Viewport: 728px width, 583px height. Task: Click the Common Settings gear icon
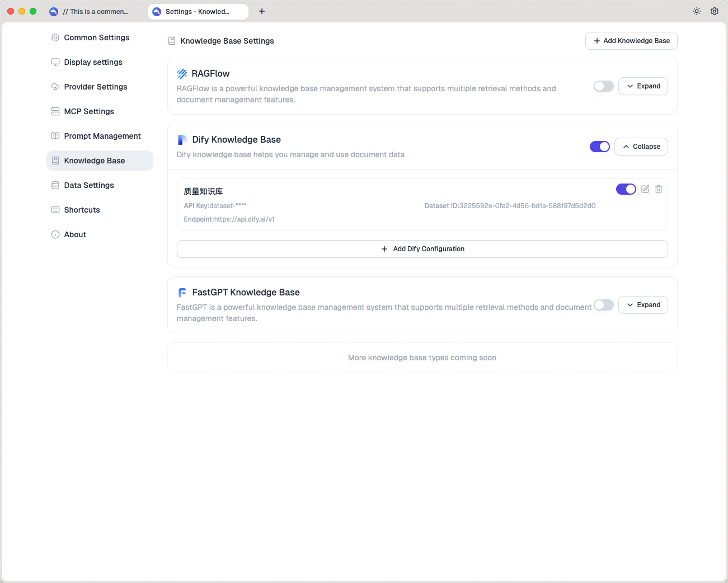click(55, 37)
